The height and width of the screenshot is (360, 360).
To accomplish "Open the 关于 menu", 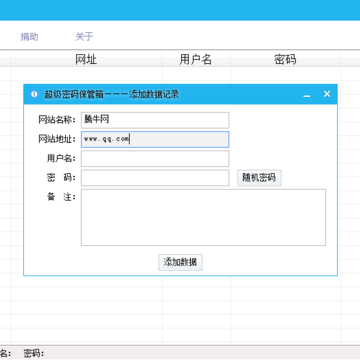I will [84, 37].
